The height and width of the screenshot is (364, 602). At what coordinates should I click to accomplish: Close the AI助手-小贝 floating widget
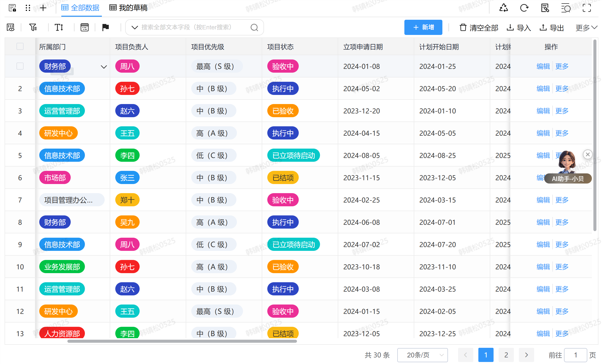pos(588,154)
